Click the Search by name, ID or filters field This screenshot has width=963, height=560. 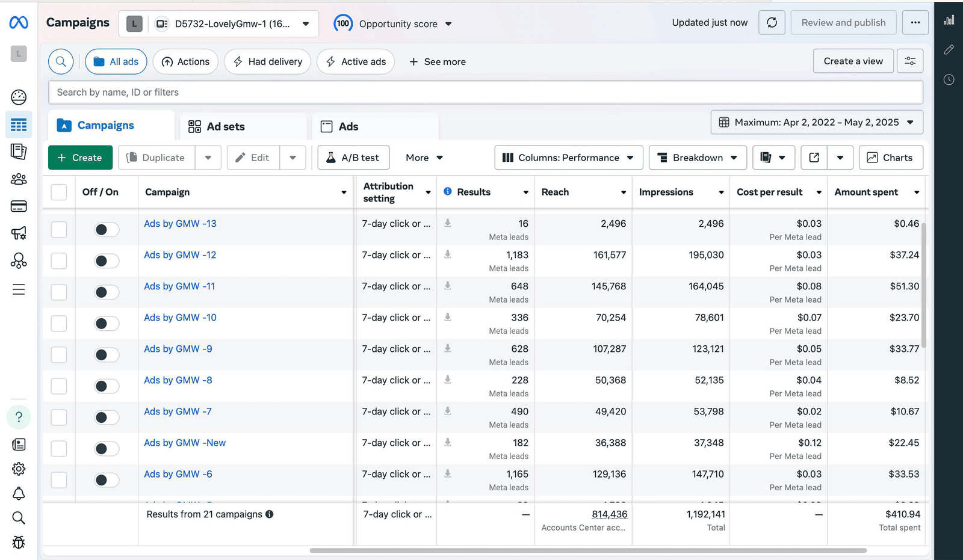pyautogui.click(x=485, y=92)
